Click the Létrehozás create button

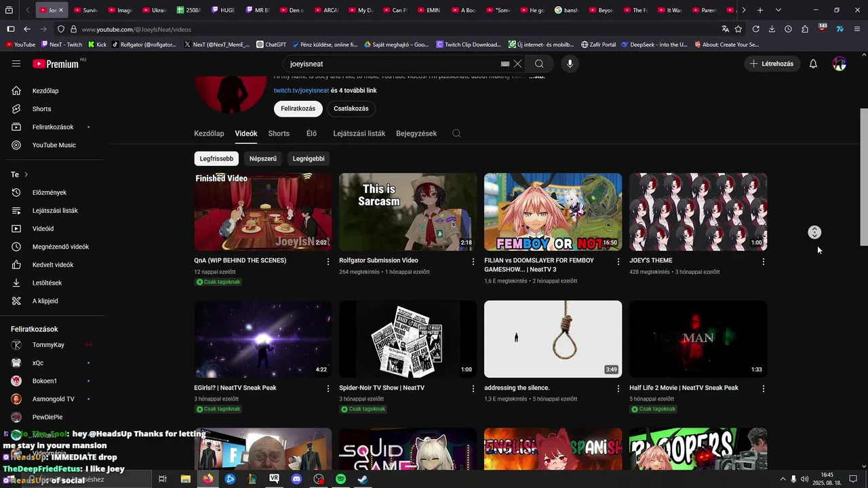click(772, 64)
